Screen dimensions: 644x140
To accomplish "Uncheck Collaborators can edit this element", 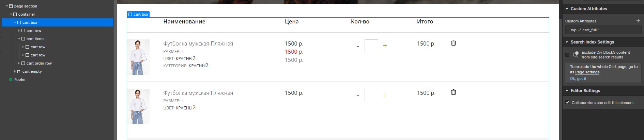I will pyautogui.click(x=567, y=103).
